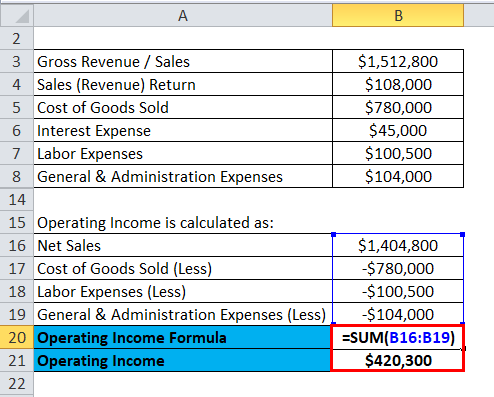Click empty cell A2
Image resolution: width=494 pixels, height=397 pixels.
(183, 38)
